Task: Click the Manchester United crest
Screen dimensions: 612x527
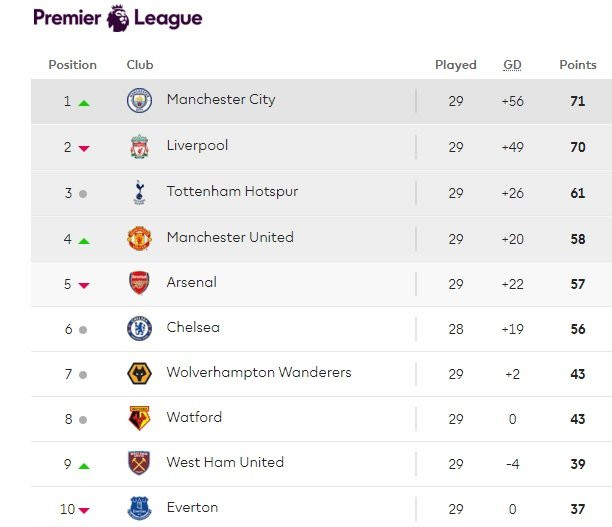Action: pos(139,238)
